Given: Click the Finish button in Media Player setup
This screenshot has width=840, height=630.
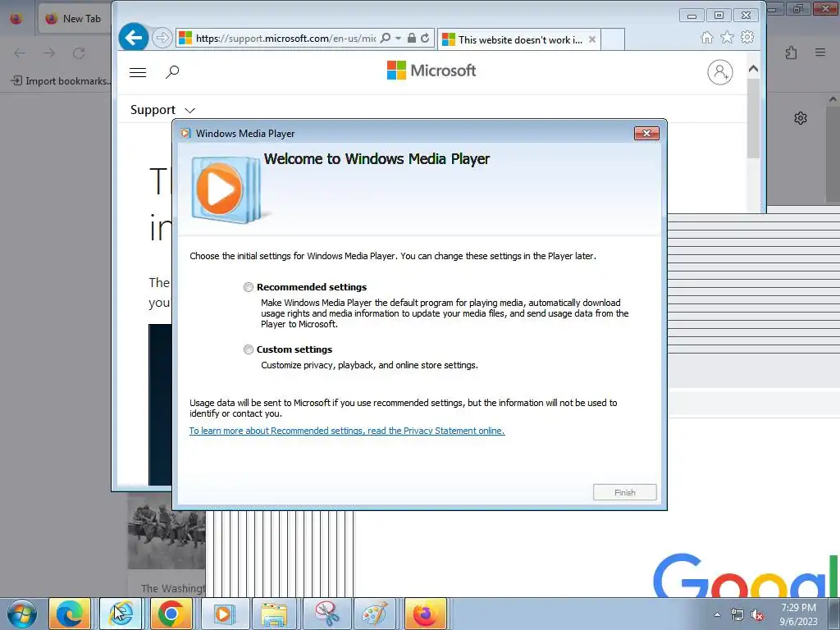Looking at the screenshot, I should [624, 492].
